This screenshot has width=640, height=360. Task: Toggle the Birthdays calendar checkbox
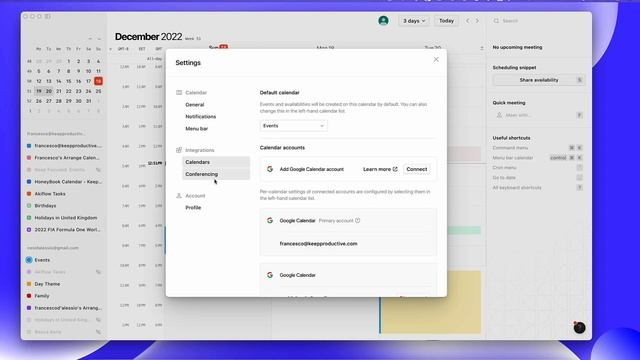[x=29, y=206]
